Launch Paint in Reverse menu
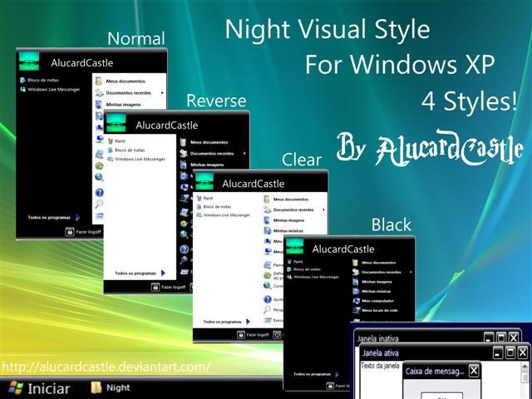The width and height of the screenshot is (532, 399). (x=116, y=140)
